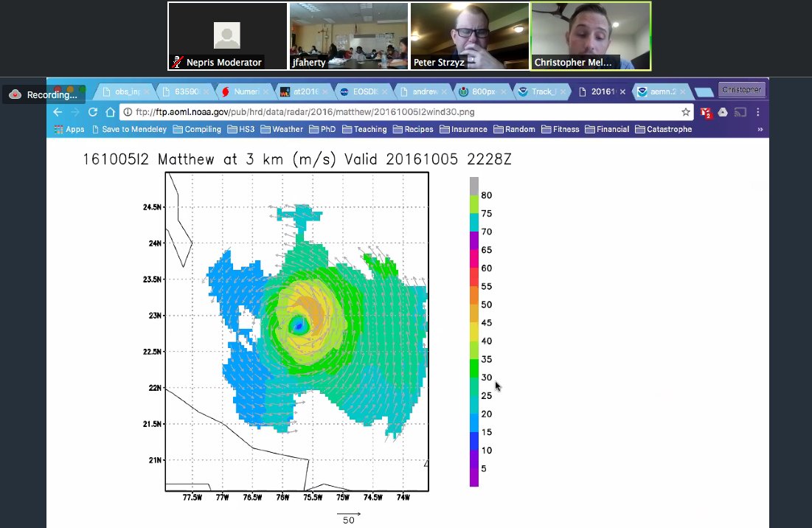This screenshot has height=528, width=812.
Task: Open the PhD bookmarks folder
Action: click(x=322, y=129)
